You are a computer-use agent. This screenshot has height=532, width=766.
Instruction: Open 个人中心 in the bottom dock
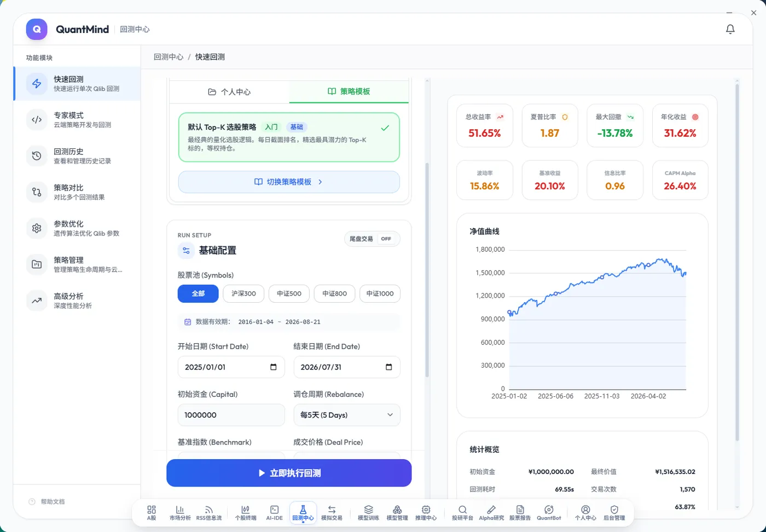tap(585, 513)
